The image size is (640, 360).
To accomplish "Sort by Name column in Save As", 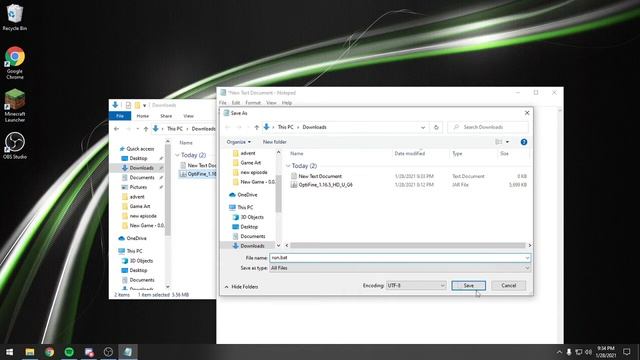I will 297,153.
